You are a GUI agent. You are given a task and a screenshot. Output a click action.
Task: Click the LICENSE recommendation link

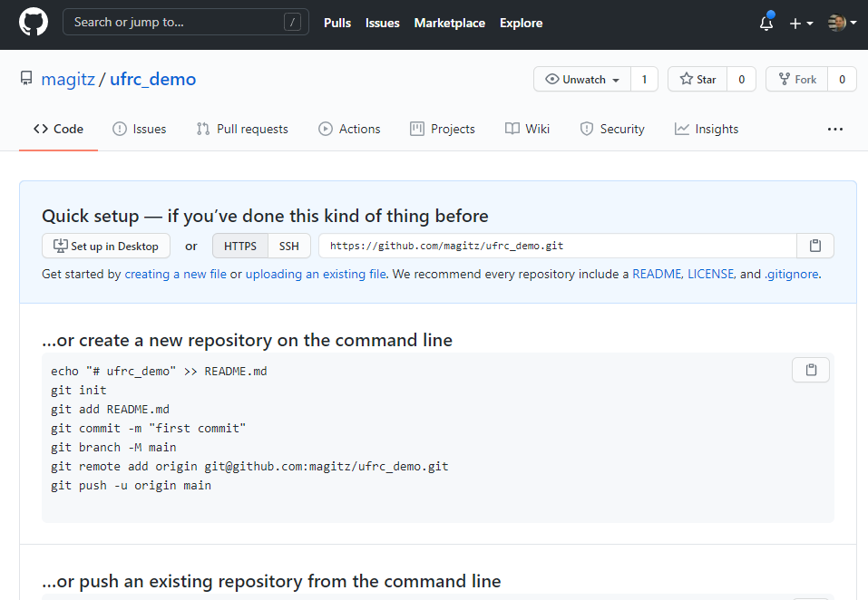pyautogui.click(x=711, y=274)
